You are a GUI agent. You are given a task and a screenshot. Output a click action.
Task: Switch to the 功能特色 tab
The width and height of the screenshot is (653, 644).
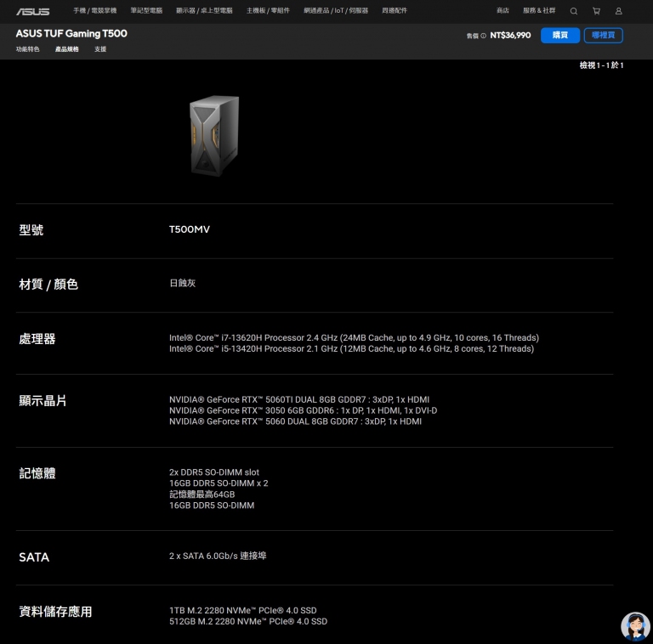point(27,50)
